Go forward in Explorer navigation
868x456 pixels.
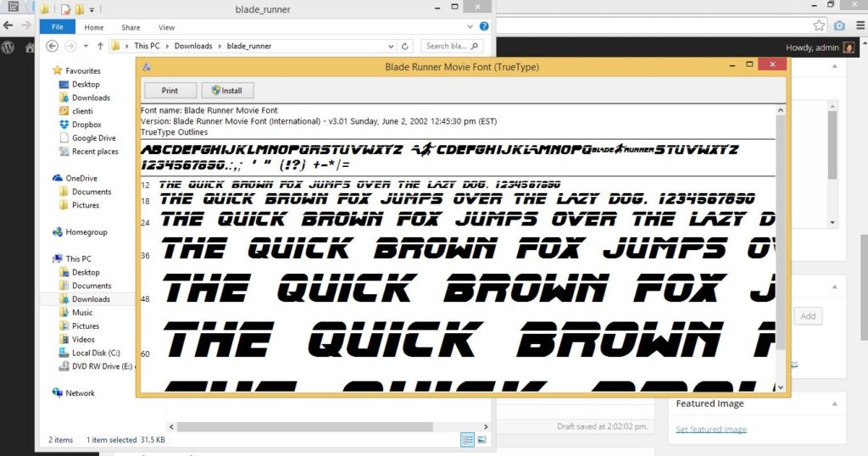(70, 46)
